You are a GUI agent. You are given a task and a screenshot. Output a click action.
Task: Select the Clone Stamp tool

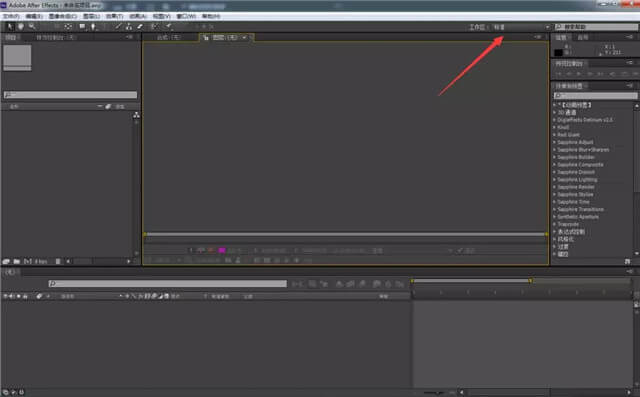129,27
